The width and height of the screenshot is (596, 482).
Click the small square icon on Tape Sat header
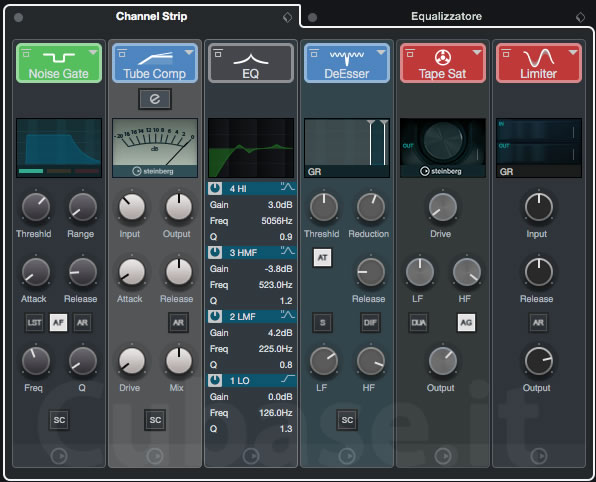[410, 53]
